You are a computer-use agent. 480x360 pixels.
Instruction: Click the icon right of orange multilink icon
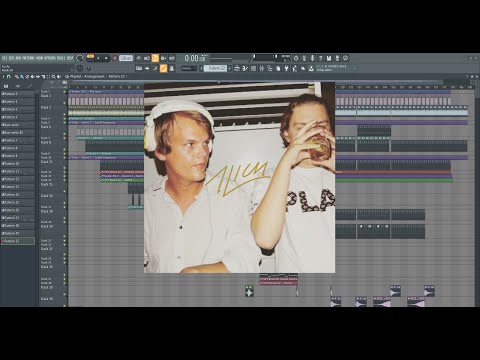click(x=172, y=68)
